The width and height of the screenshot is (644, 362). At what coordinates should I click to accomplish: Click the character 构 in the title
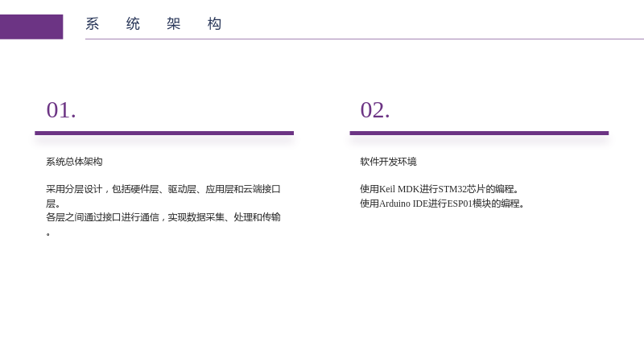click(x=214, y=24)
